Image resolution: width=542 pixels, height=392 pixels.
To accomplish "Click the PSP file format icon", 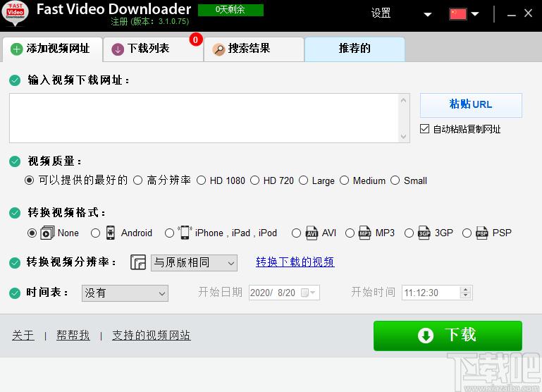I will [x=482, y=233].
